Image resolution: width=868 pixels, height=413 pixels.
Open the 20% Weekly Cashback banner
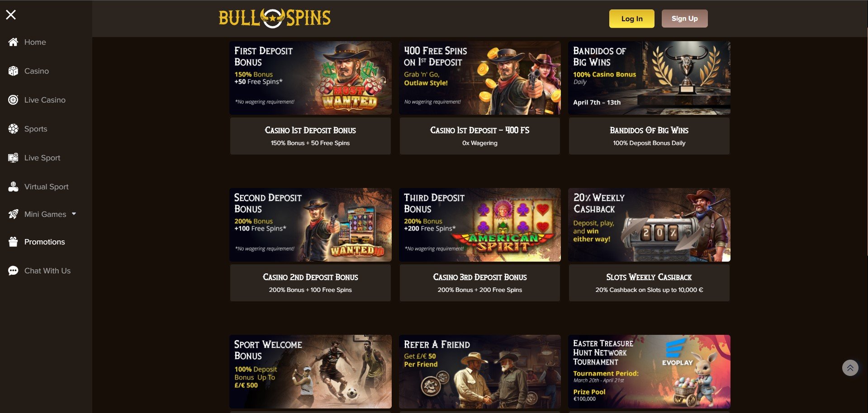[649, 225]
